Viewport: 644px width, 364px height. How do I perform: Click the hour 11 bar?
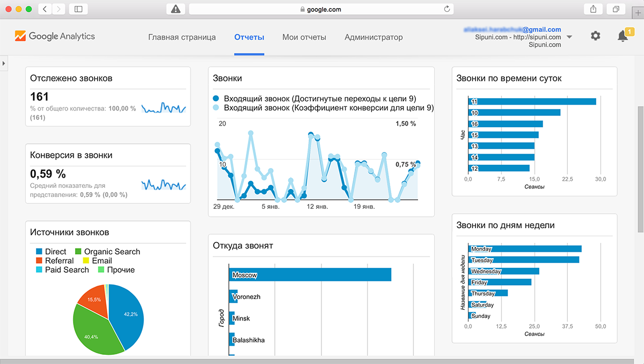(x=533, y=101)
